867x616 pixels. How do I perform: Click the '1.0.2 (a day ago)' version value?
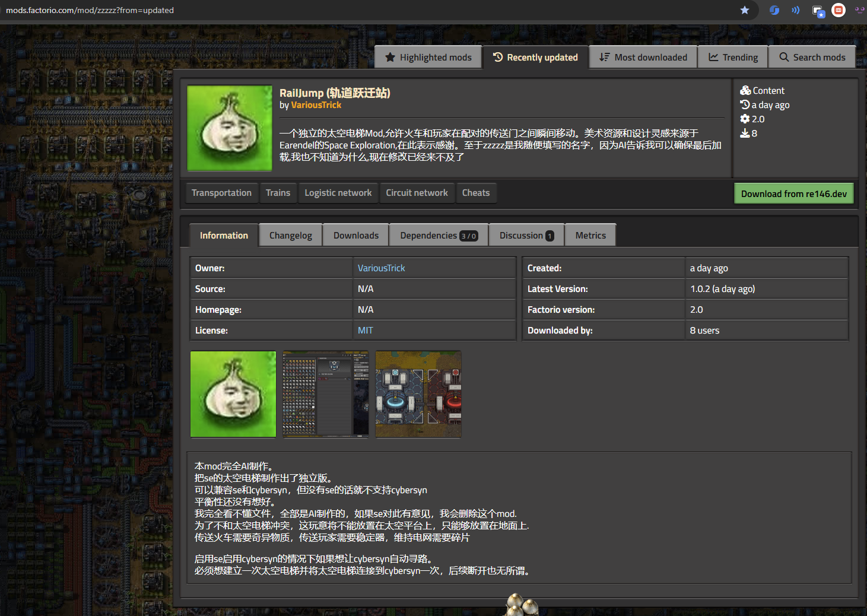pos(723,289)
